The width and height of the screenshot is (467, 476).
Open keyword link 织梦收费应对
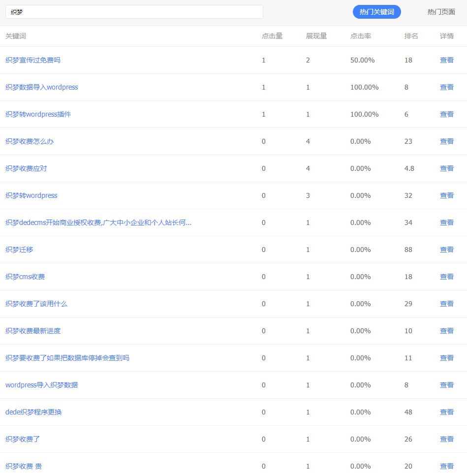tap(26, 168)
